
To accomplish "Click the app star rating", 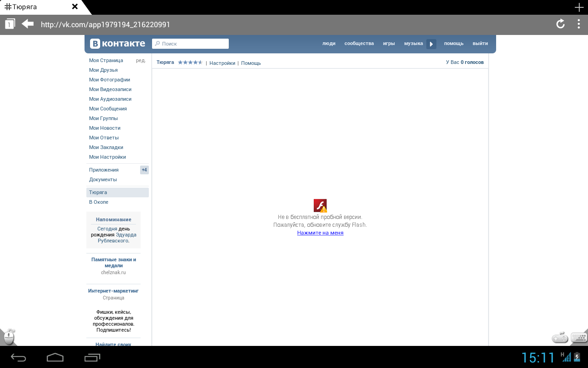I will pos(190,63).
